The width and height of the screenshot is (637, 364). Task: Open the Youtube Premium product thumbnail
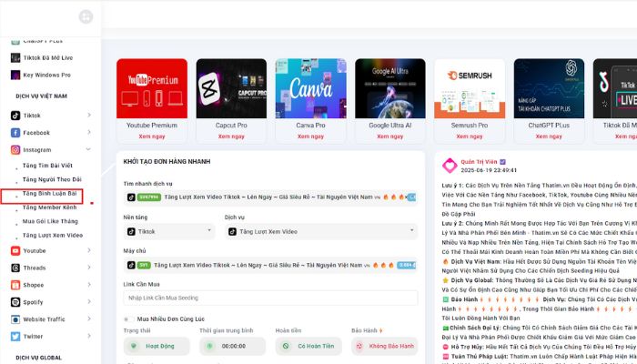[152, 88]
